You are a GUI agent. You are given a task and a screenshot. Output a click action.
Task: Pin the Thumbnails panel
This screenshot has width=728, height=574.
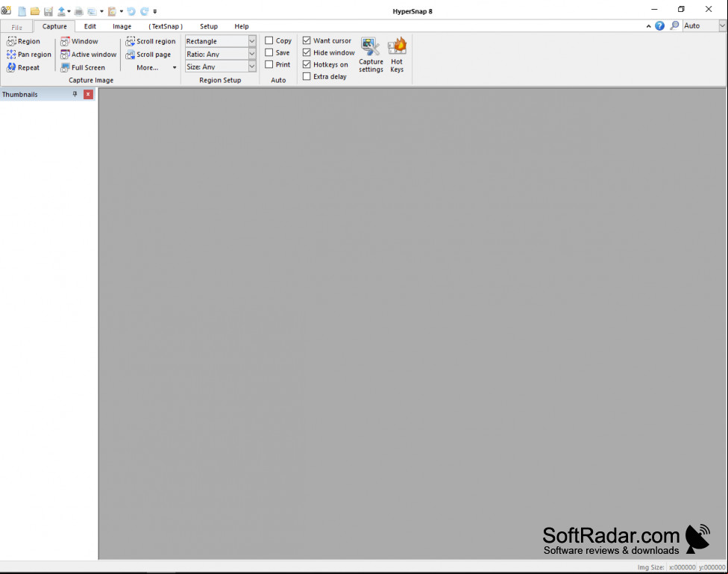coord(75,94)
